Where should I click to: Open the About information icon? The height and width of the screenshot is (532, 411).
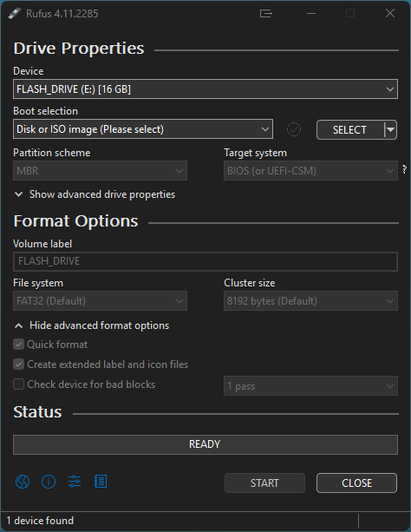point(49,482)
